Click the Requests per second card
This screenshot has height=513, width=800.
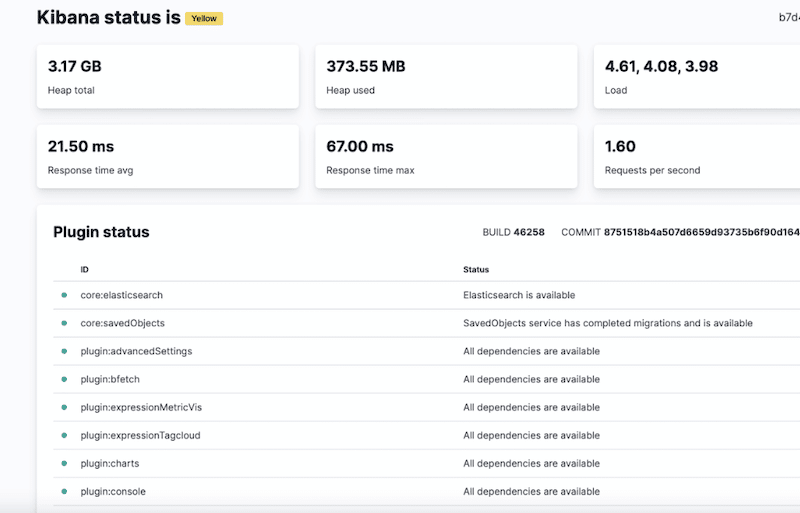point(697,157)
